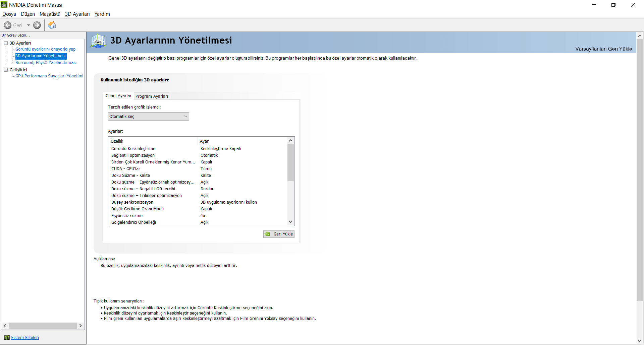The height and width of the screenshot is (345, 644).
Task: Select Doku süzme – Negatif LOD tercihi row
Action: [x=198, y=189]
